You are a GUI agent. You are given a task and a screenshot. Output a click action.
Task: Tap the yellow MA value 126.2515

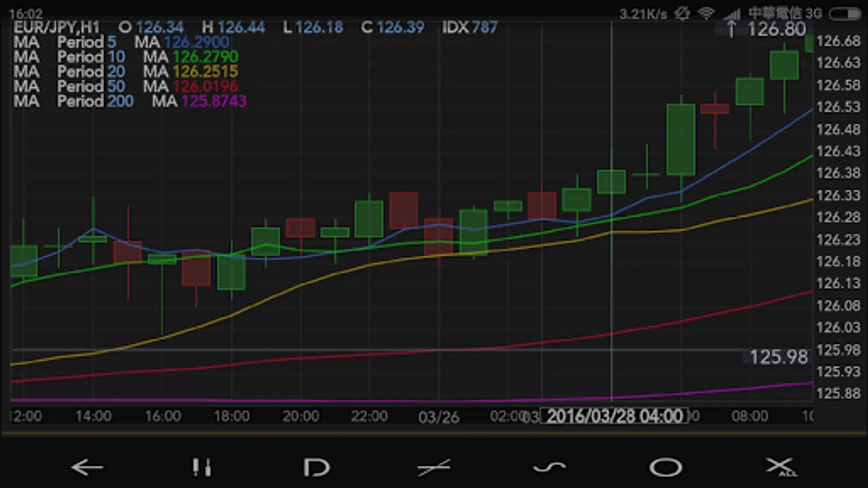click(205, 71)
